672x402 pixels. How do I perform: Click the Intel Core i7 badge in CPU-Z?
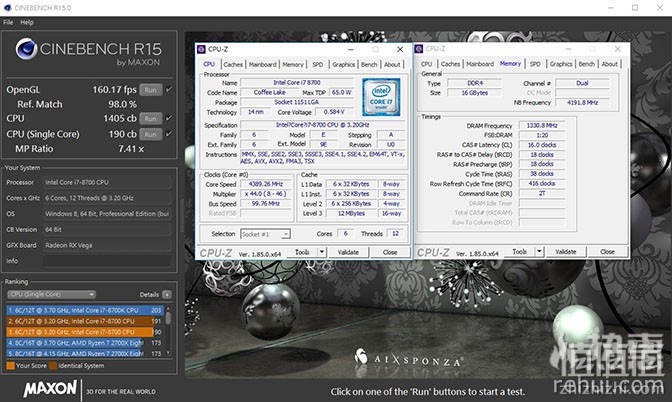(x=381, y=97)
